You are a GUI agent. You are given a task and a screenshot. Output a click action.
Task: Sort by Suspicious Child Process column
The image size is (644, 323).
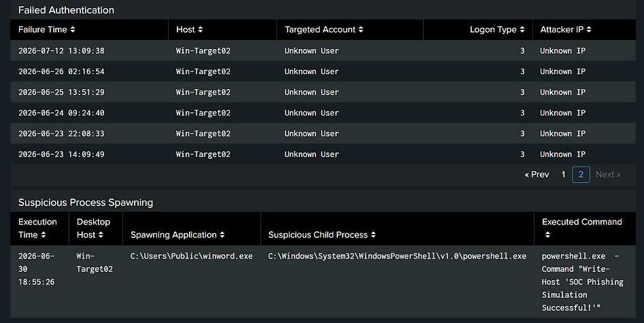[373, 235]
